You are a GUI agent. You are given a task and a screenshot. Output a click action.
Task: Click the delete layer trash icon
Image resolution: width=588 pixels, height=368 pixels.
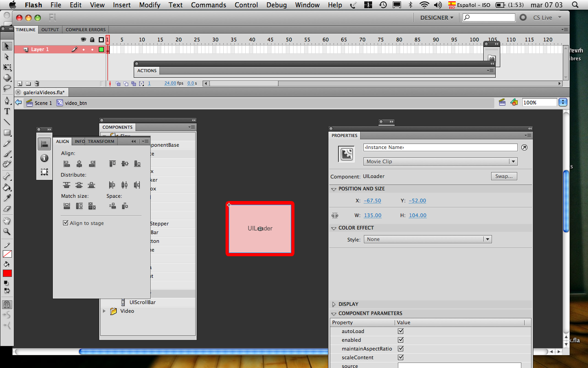[37, 84]
